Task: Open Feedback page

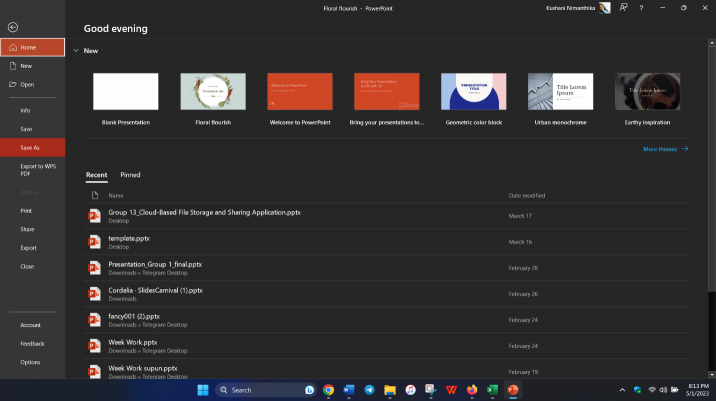Action: pyautogui.click(x=32, y=344)
